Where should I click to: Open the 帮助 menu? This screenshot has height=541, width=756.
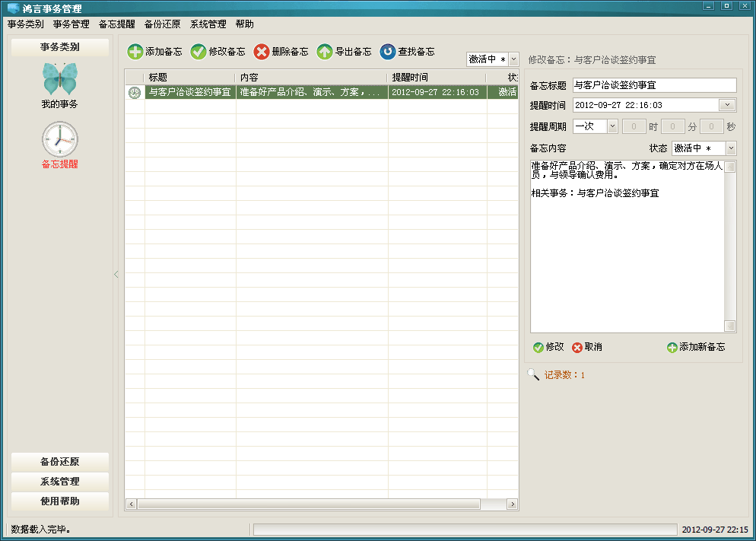pyautogui.click(x=245, y=24)
